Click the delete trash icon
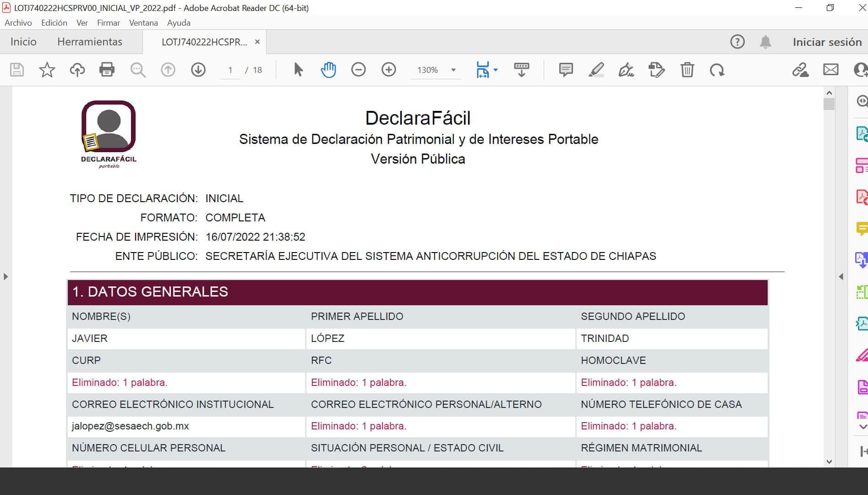 [687, 70]
